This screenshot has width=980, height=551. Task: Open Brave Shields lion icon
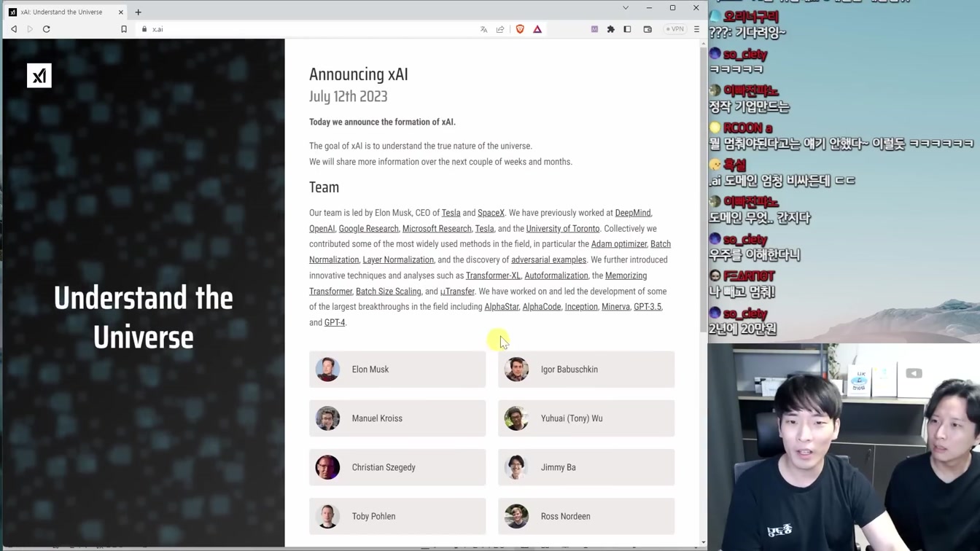520,29
